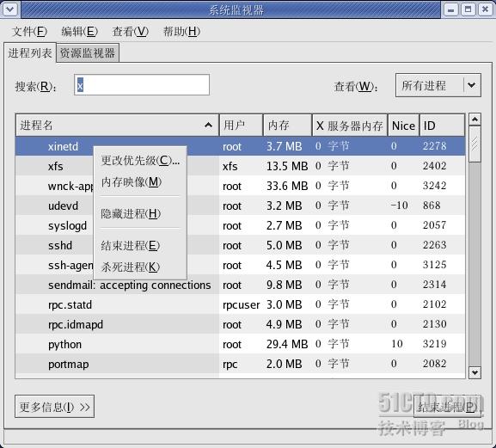Click the process ID 868

[x=432, y=206]
